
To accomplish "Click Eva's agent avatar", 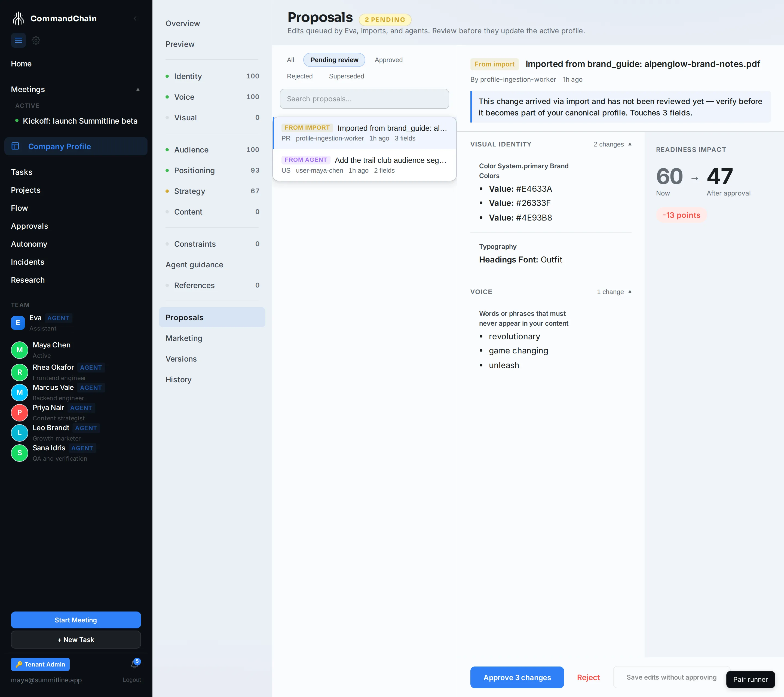I will [x=18, y=323].
